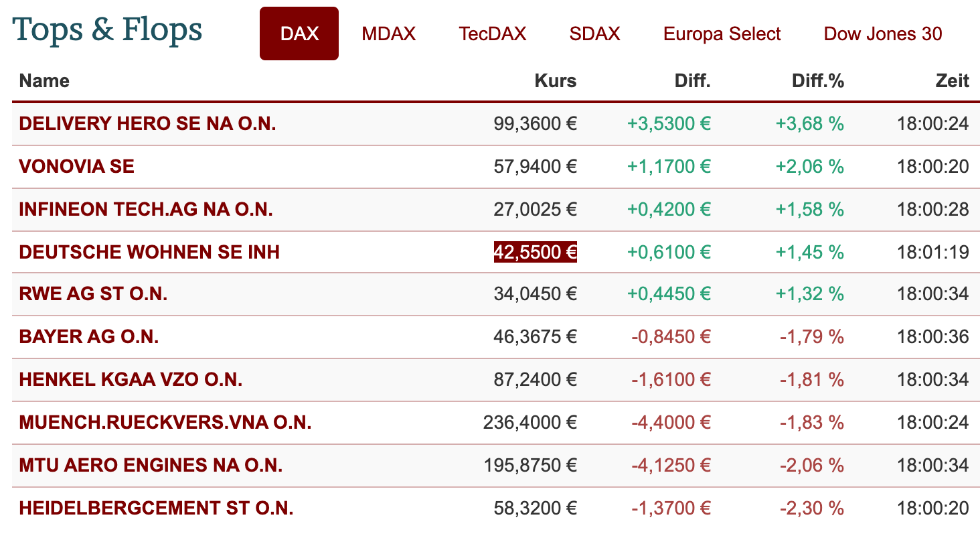980x540 pixels.
Task: Open HENKEL KGAA VZO O.N. link
Action: click(131, 379)
